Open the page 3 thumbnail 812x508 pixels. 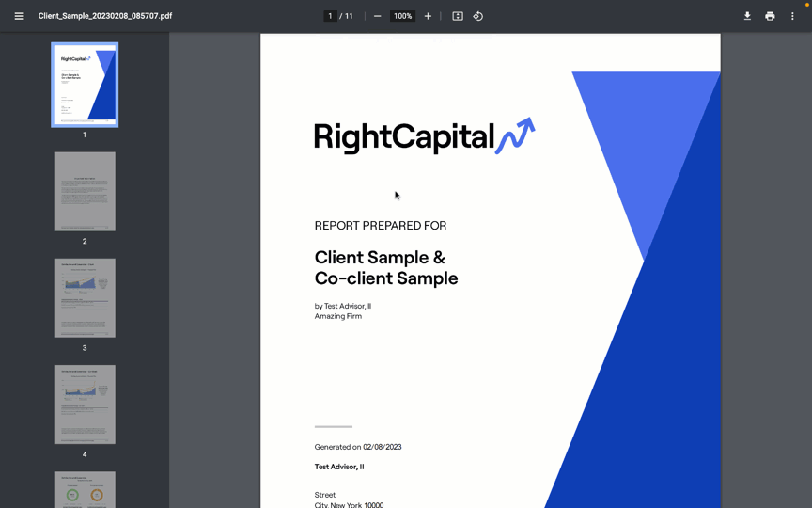pos(85,297)
